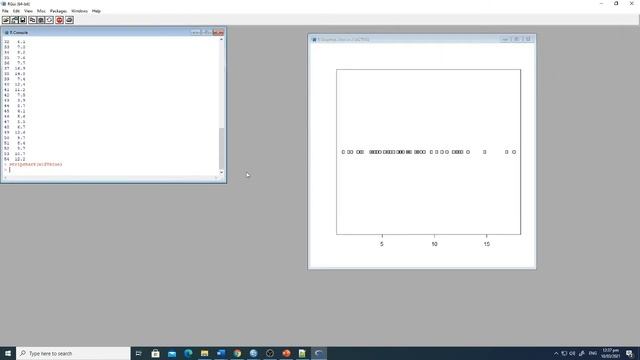Viewport: 640px width, 360px height.
Task: Open the Help menu
Action: click(x=96, y=11)
